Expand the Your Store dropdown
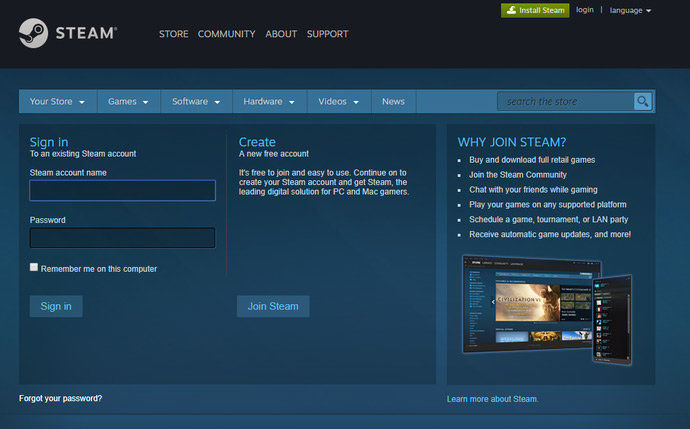The width and height of the screenshot is (690, 429). pos(58,102)
